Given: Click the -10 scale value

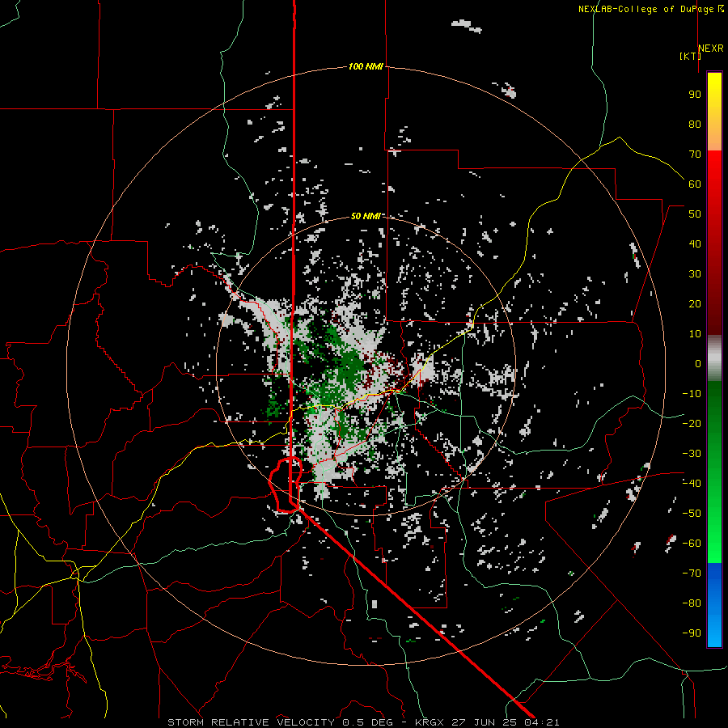Looking at the screenshot, I should (x=692, y=394).
